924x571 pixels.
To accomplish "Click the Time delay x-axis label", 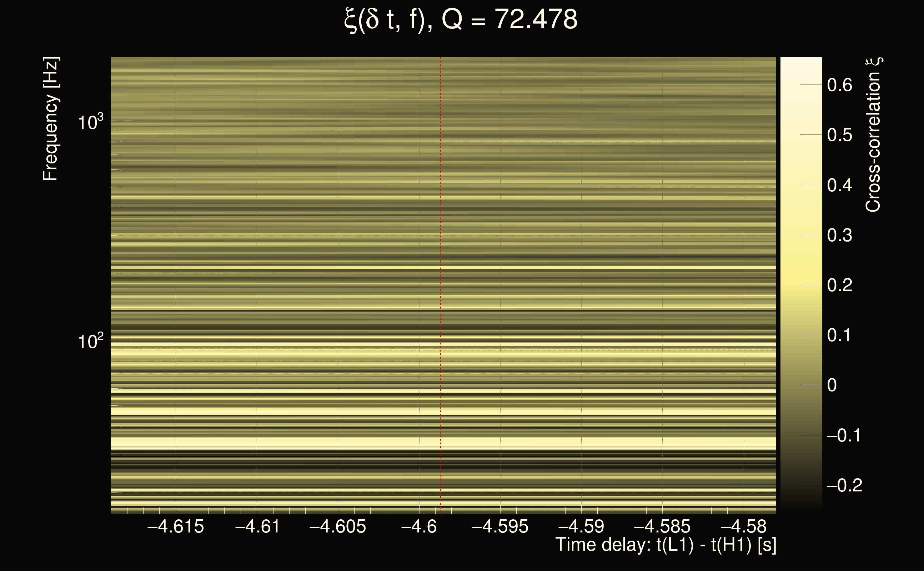I will 666,545.
